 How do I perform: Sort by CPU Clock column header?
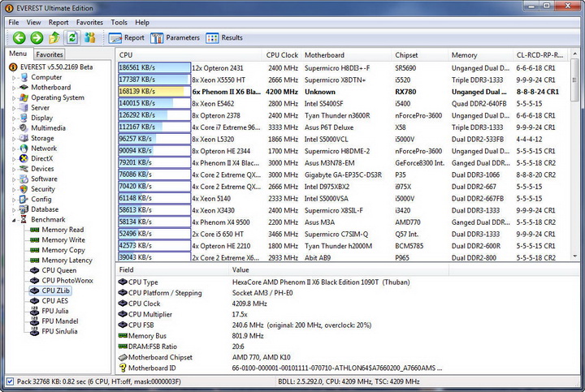tap(282, 55)
